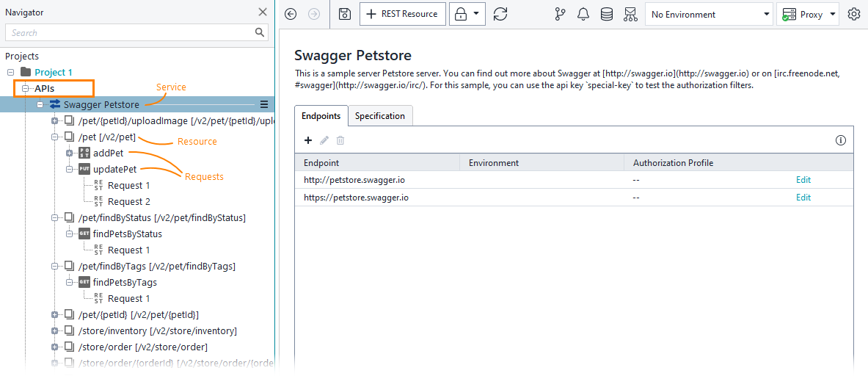The width and height of the screenshot is (868, 376).
Task: Collapse the updatePet request node
Action: pyautogui.click(x=69, y=169)
